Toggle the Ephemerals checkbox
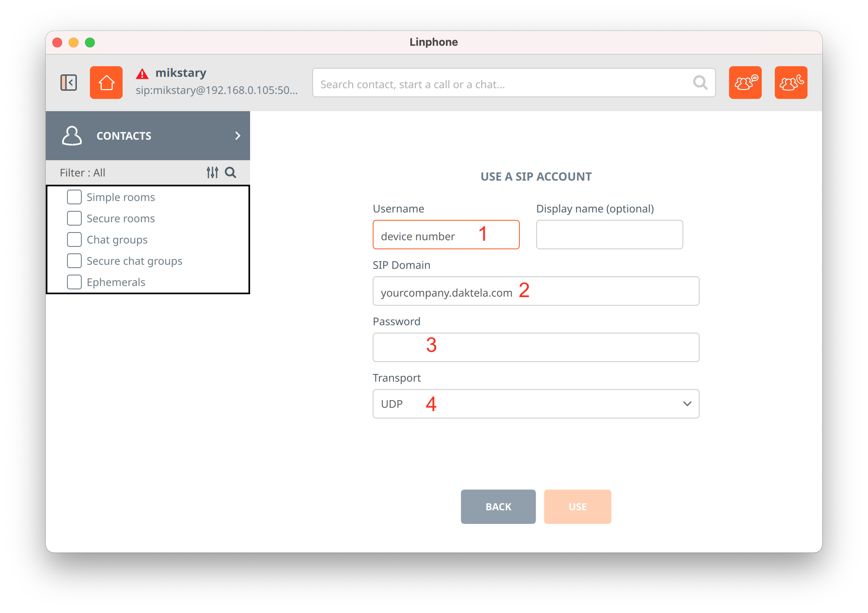This screenshot has height=613, width=868. pyautogui.click(x=74, y=282)
